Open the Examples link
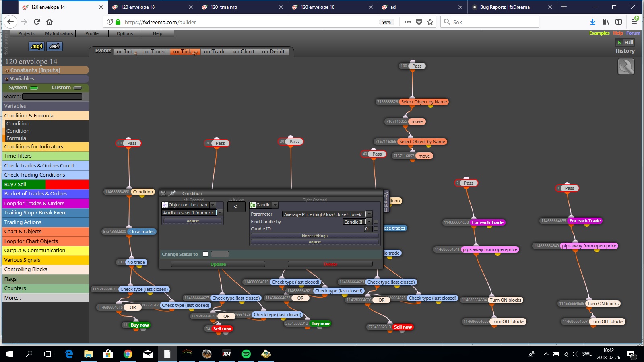The image size is (644, 362). tap(599, 33)
